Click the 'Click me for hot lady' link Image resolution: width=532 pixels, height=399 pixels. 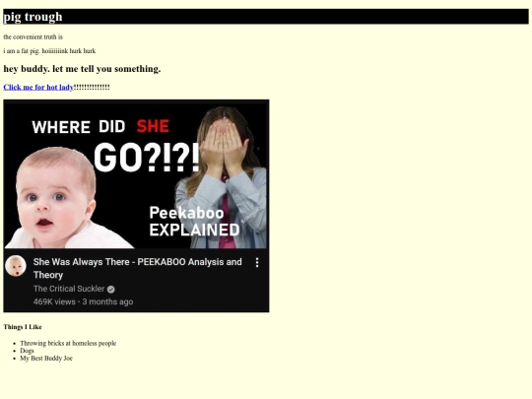pos(38,88)
